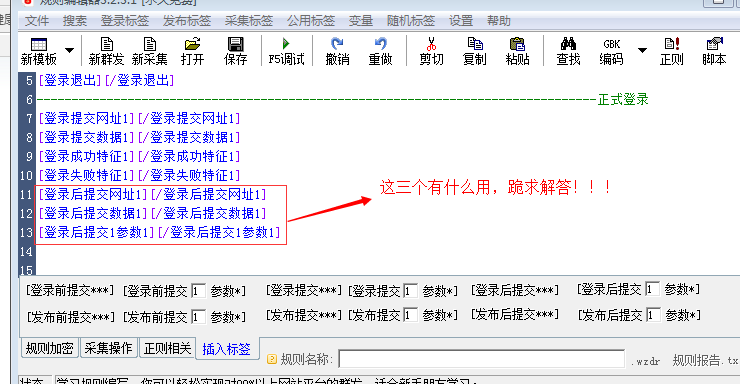This screenshot has height=384, width=740.
Task: Switch to the 采集操作 tab
Action: 108,348
